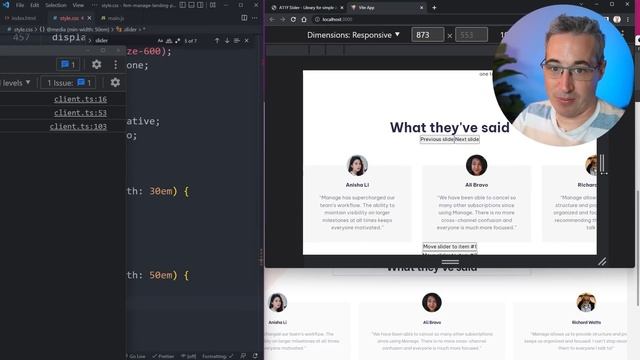Click the feedback icon in status bar
640x360 pixels.
[243, 356]
